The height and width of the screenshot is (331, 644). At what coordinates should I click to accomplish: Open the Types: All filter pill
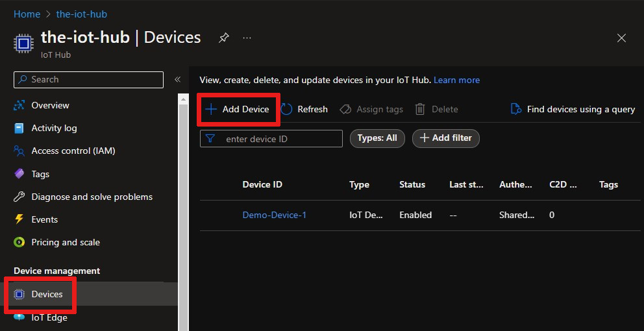coord(377,138)
